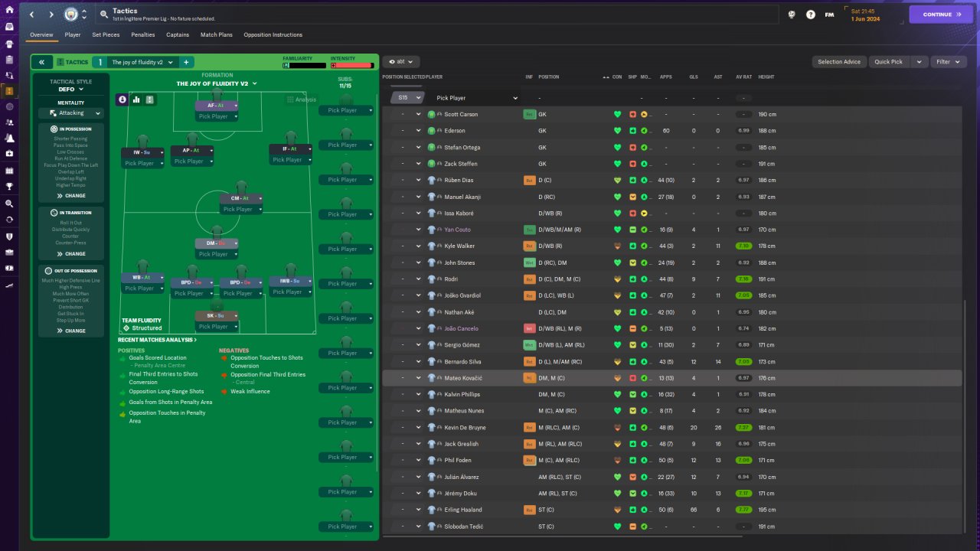Switch to the Overview tab
980x551 pixels.
[41, 34]
